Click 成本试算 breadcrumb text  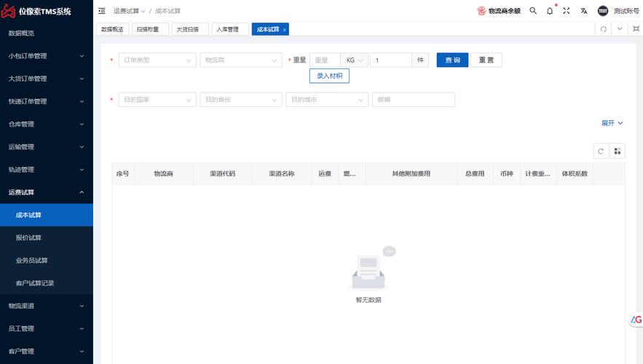coord(167,11)
